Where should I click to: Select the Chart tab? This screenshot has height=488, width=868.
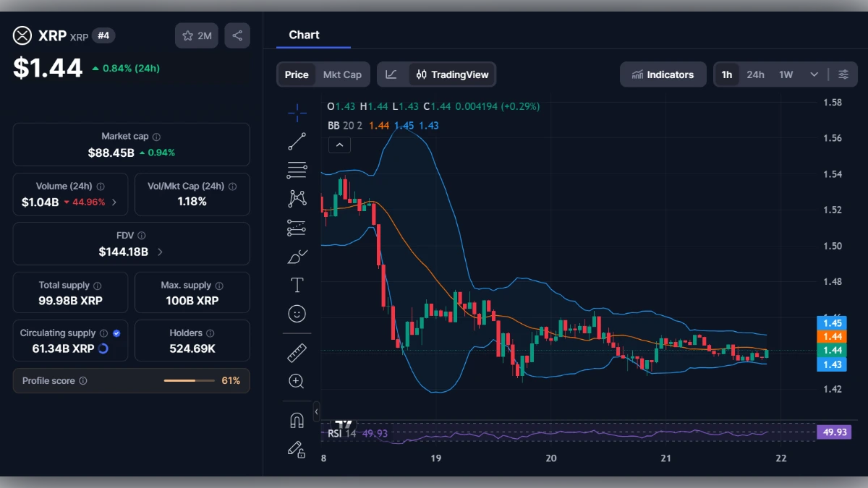304,35
